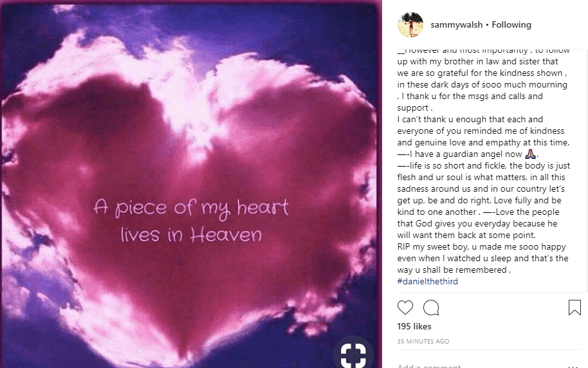Open the #danielthethird hashtag

(428, 281)
